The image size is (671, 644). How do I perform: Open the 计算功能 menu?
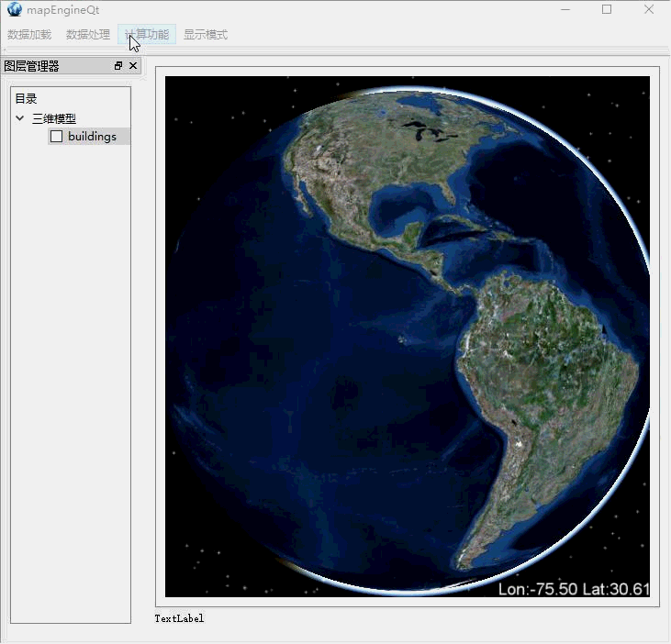pos(147,35)
